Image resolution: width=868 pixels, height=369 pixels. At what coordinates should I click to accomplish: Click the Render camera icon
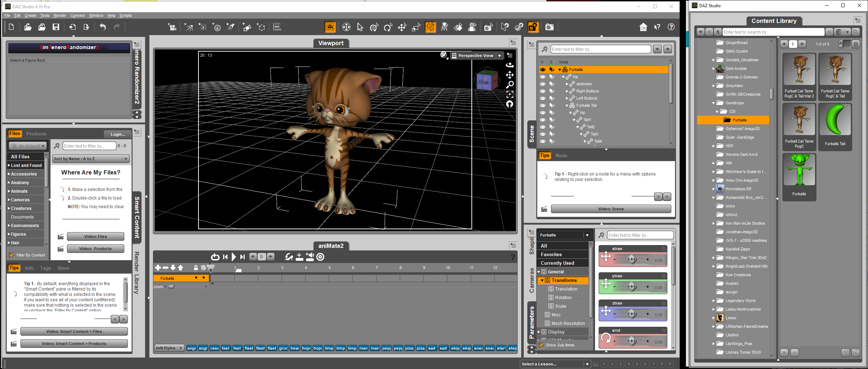[549, 27]
